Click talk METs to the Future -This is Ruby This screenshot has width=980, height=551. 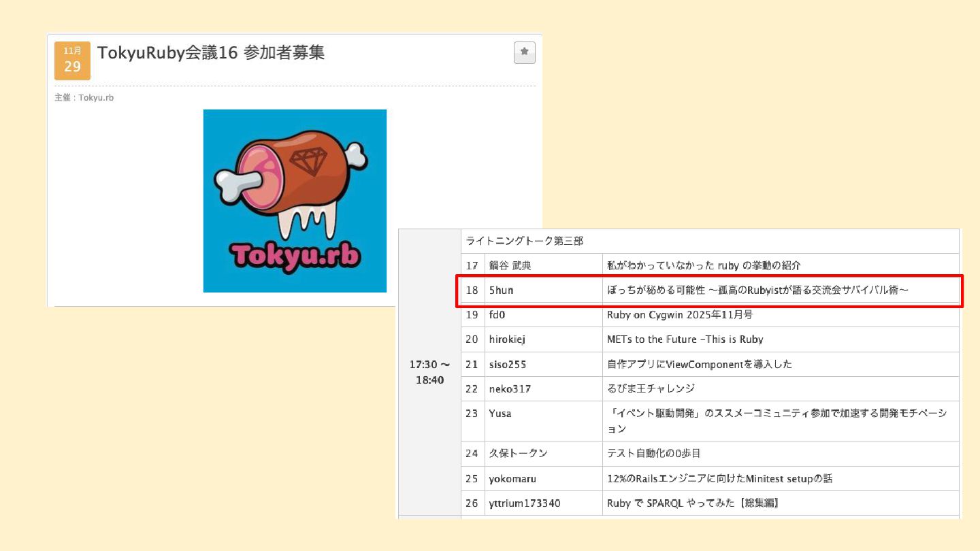click(685, 339)
